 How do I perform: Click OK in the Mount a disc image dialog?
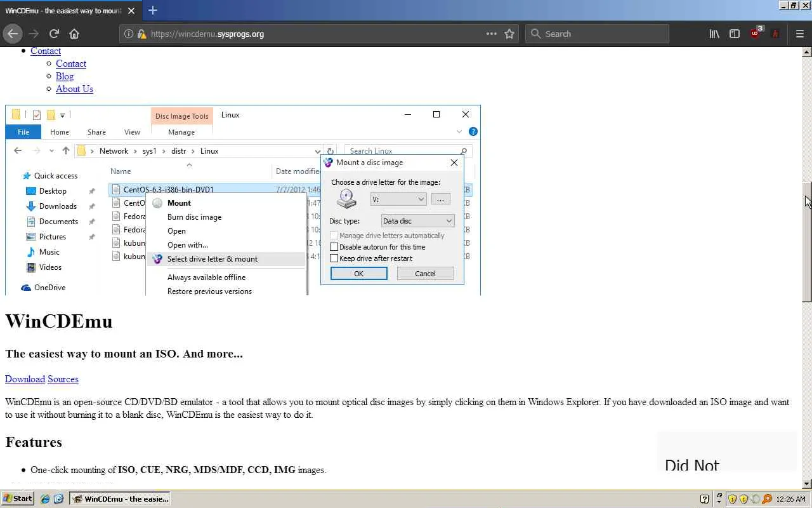358,274
